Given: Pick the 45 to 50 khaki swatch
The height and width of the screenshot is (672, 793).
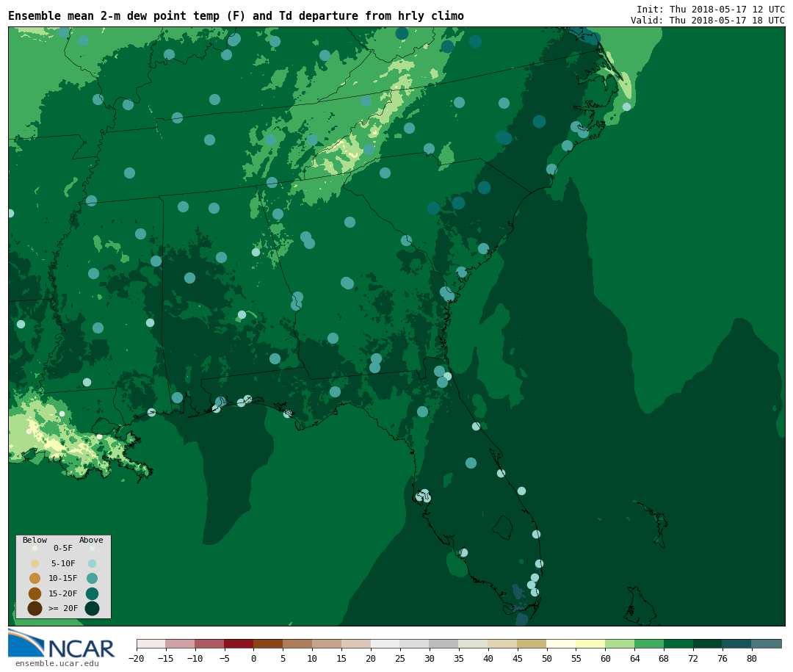Looking at the screenshot, I should (x=532, y=643).
